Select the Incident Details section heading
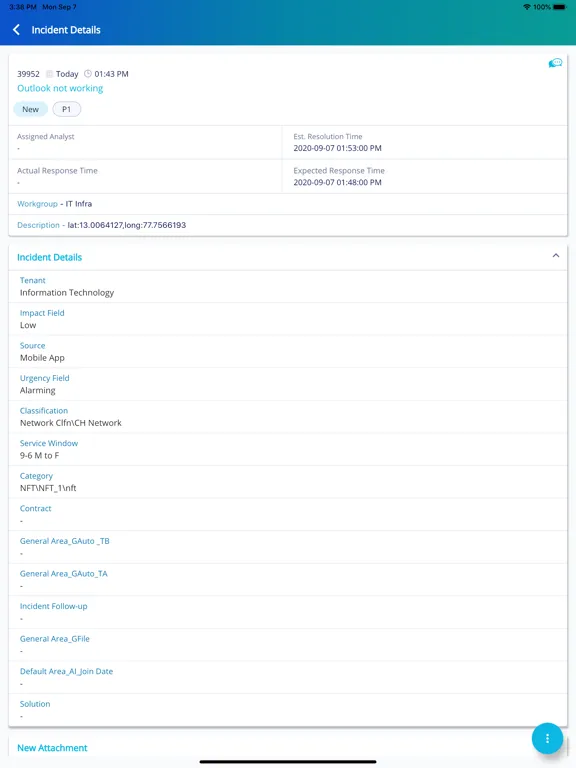This screenshot has width=576, height=768. (49, 257)
